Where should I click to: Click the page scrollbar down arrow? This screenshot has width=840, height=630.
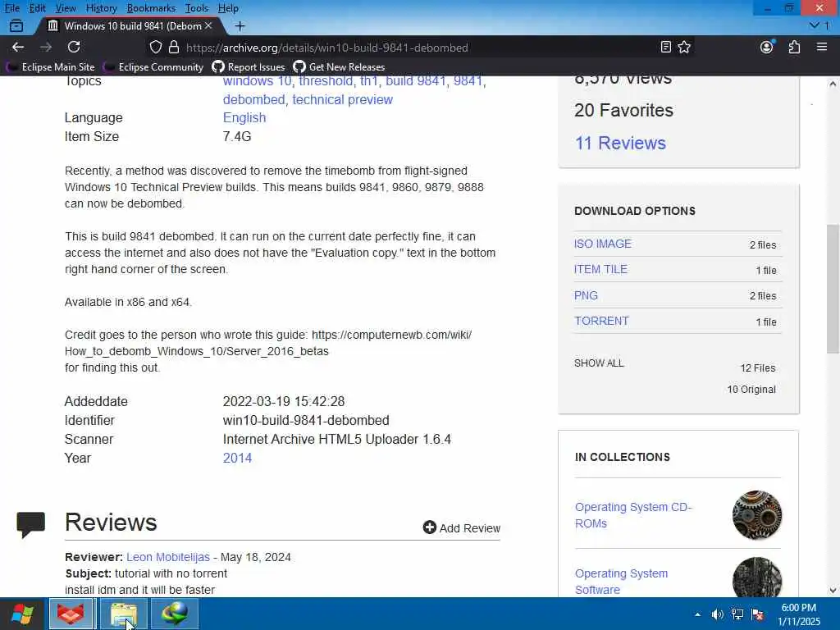[x=833, y=591]
